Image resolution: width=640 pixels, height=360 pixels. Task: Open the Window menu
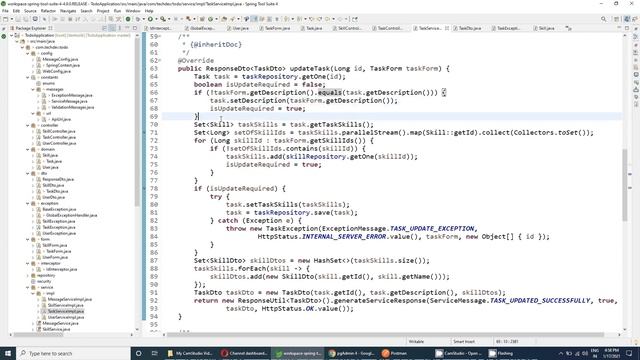(x=133, y=11)
